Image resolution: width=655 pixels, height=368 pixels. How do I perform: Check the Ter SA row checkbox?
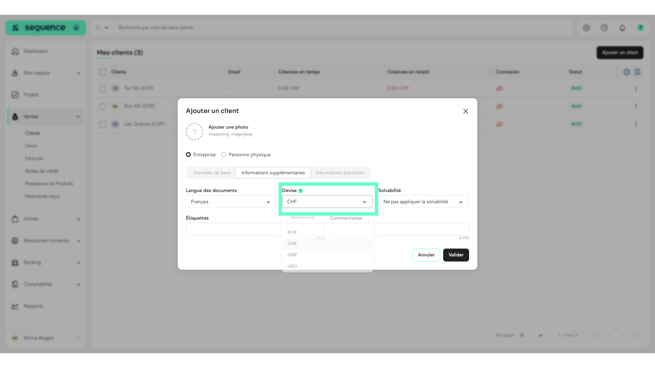102,89
